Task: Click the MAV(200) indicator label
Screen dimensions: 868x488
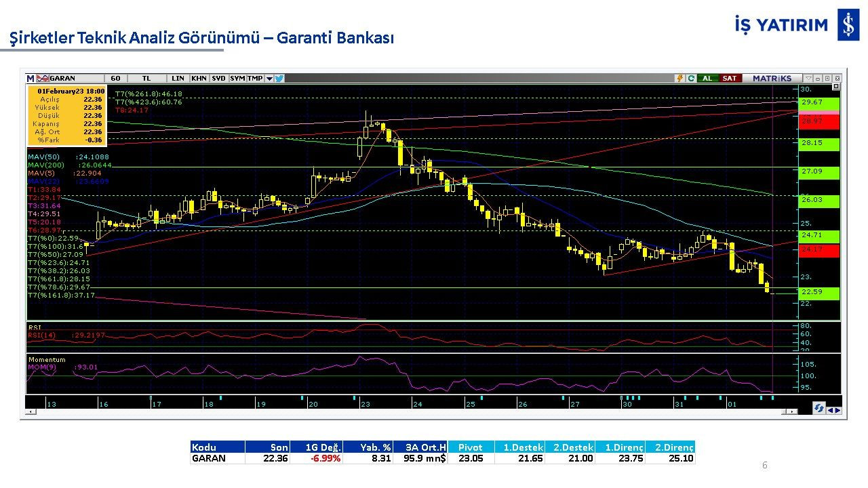Action: pos(69,165)
